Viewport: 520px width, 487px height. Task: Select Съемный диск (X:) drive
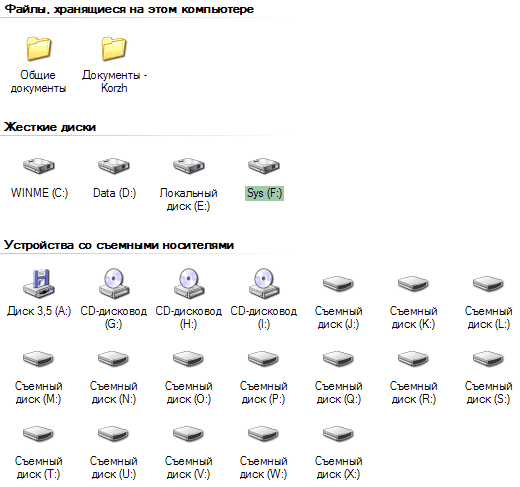(338, 453)
